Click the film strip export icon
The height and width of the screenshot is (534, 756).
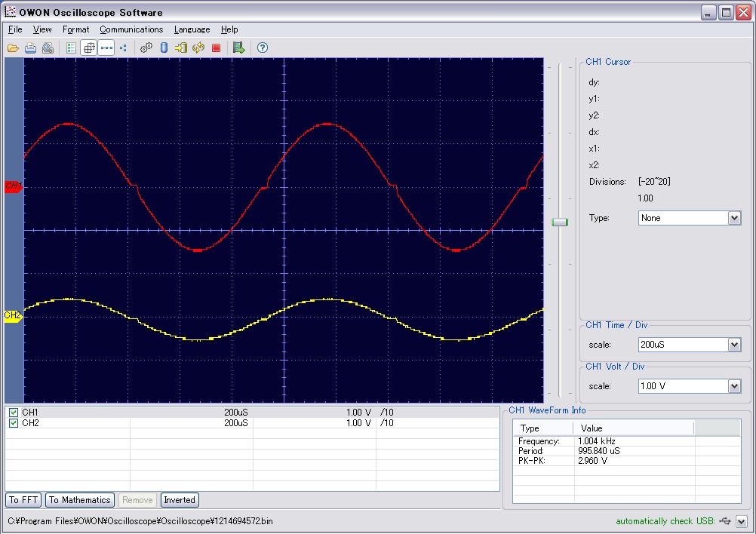[x=238, y=48]
